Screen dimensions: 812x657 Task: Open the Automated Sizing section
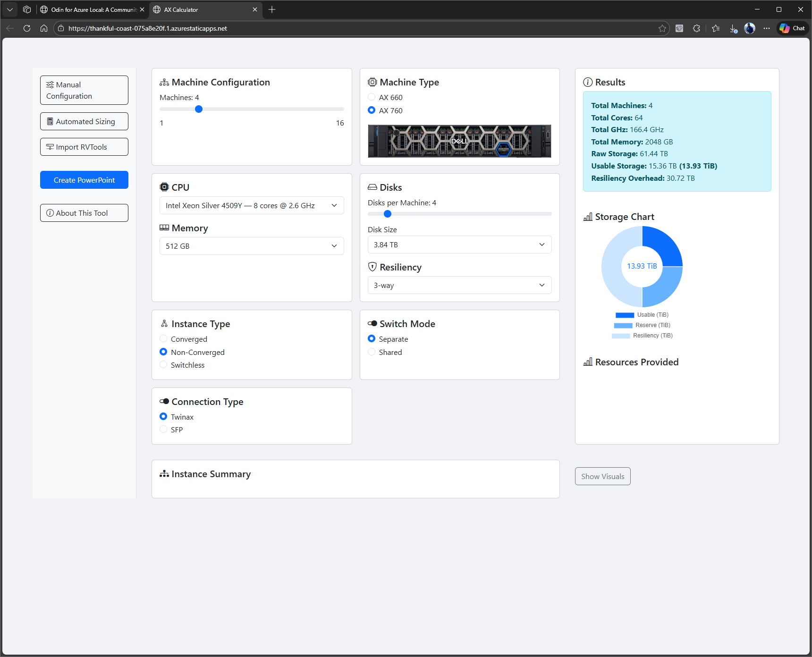84,121
